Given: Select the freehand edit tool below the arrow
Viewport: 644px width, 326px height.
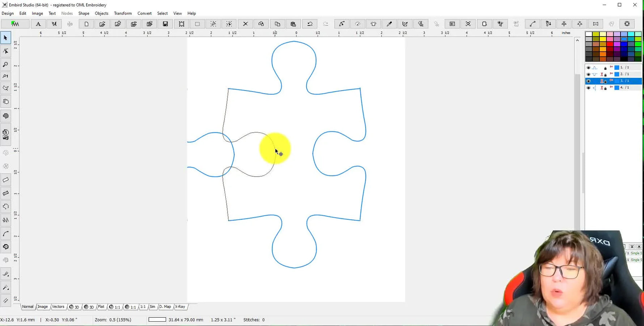Looking at the screenshot, I should click(x=5, y=51).
